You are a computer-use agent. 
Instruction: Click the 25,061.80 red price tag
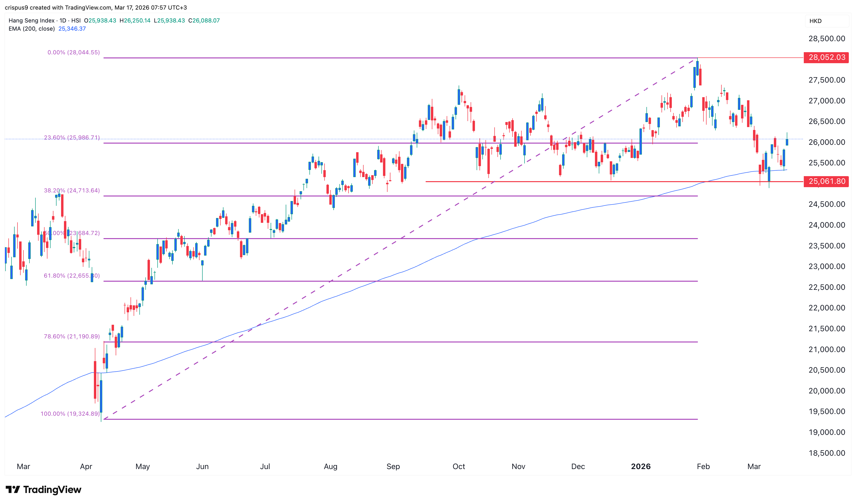pos(826,181)
